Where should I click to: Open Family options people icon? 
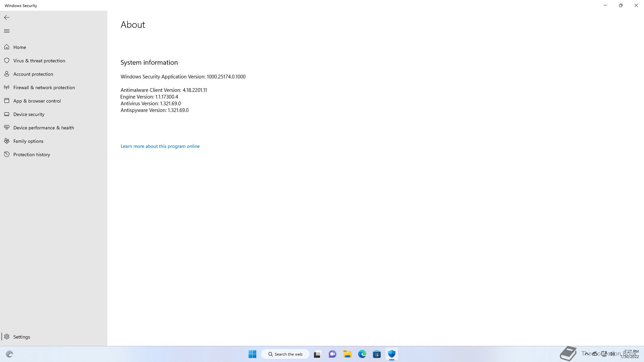tap(7, 141)
